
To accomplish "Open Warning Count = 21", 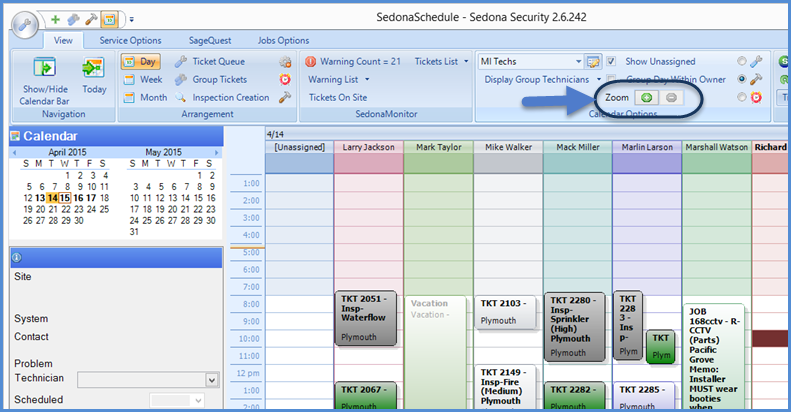I will [360, 62].
